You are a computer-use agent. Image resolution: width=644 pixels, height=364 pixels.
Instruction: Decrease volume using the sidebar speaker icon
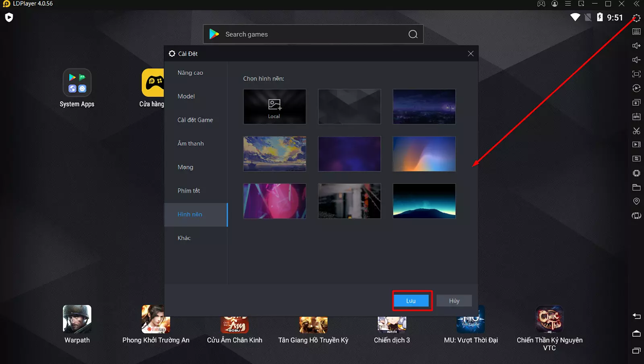coord(636,60)
